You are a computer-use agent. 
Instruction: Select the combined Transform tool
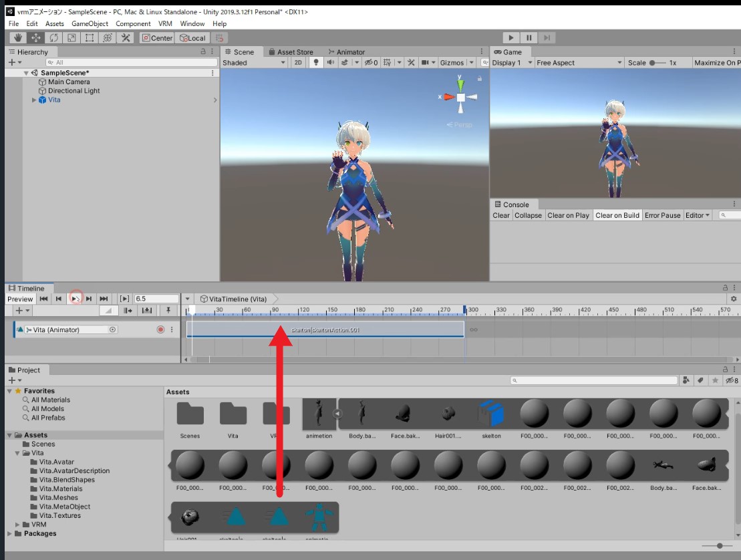click(108, 38)
